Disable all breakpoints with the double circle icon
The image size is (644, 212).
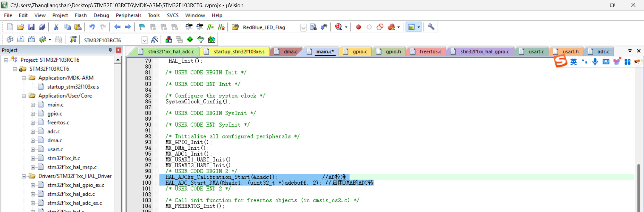(380, 27)
